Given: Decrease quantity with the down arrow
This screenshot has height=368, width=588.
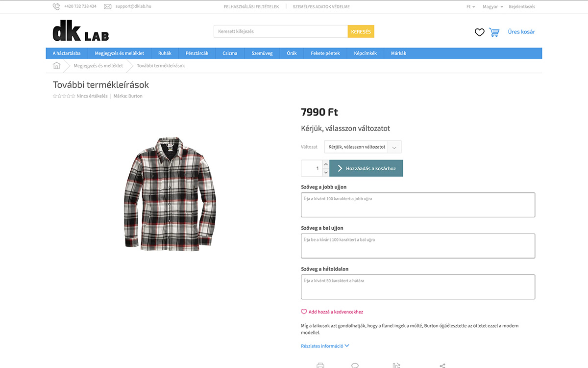Looking at the screenshot, I should point(326,172).
